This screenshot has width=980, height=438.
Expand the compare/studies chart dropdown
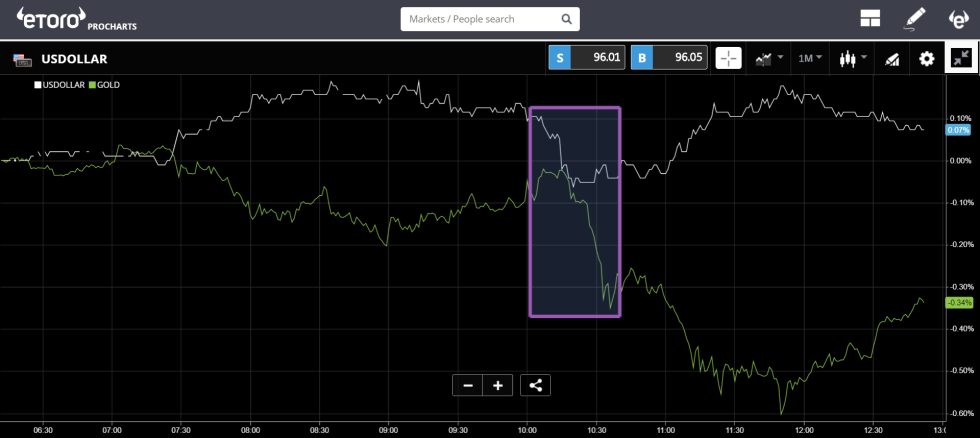coord(769,58)
